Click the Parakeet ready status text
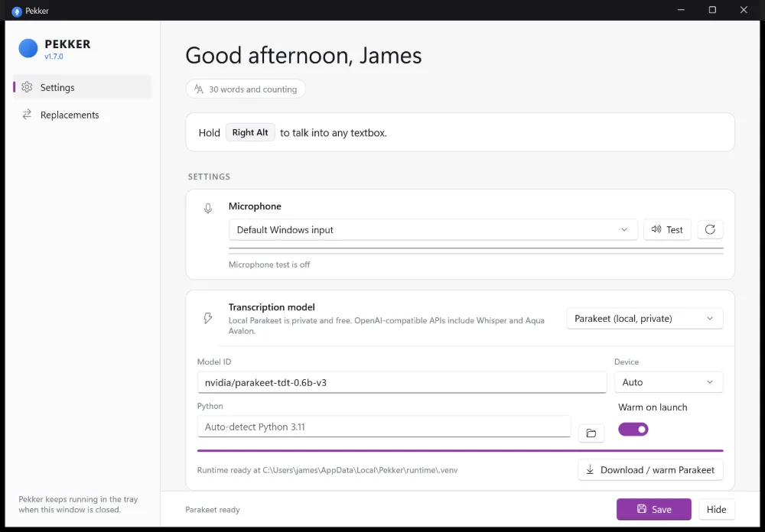 213,510
